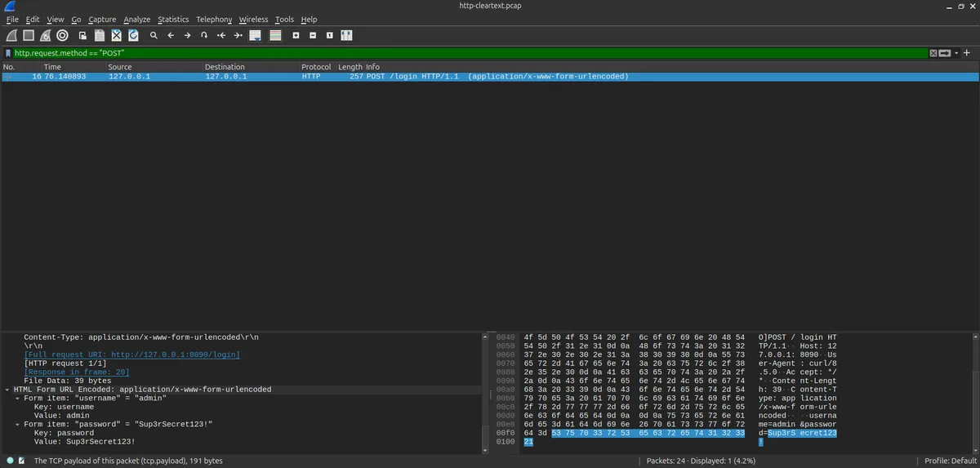Zoom in the main window text
This screenshot has width=980, height=468.
pyautogui.click(x=296, y=35)
